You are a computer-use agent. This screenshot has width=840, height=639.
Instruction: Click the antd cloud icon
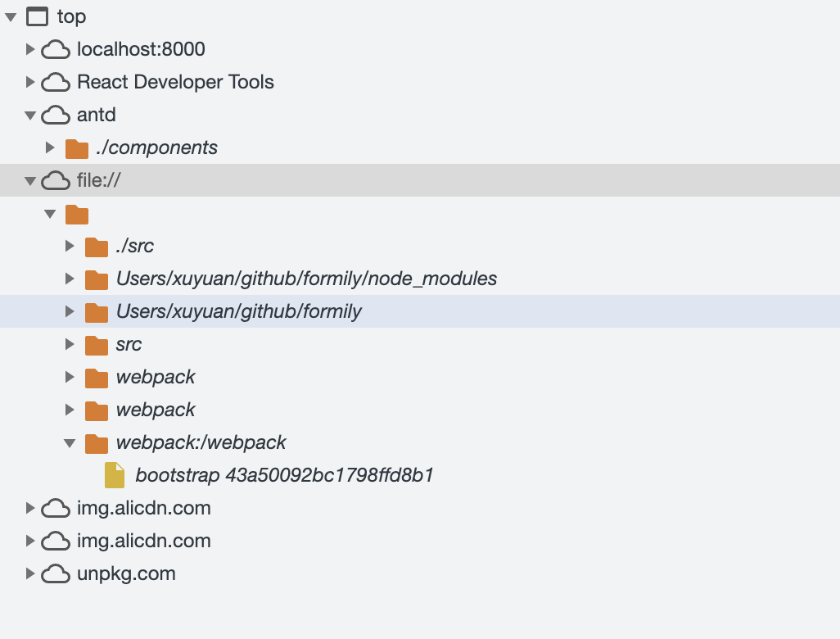click(56, 116)
